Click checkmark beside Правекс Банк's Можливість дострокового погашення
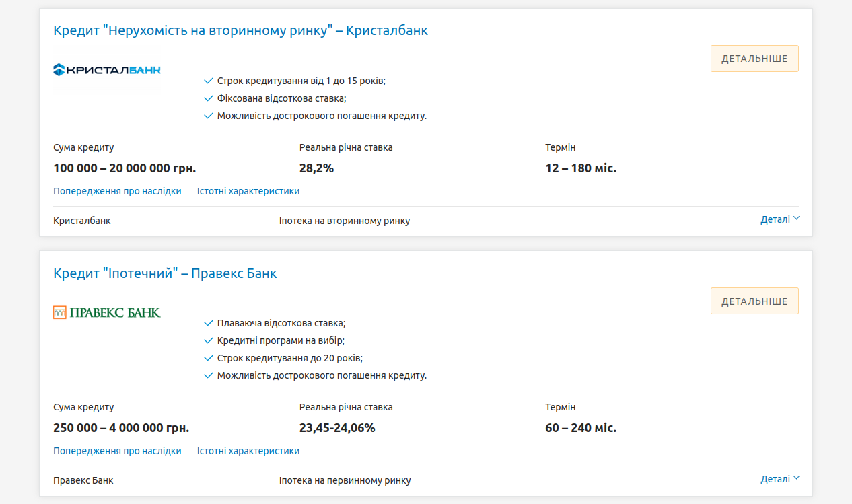Image resolution: width=852 pixels, height=504 pixels. (209, 375)
